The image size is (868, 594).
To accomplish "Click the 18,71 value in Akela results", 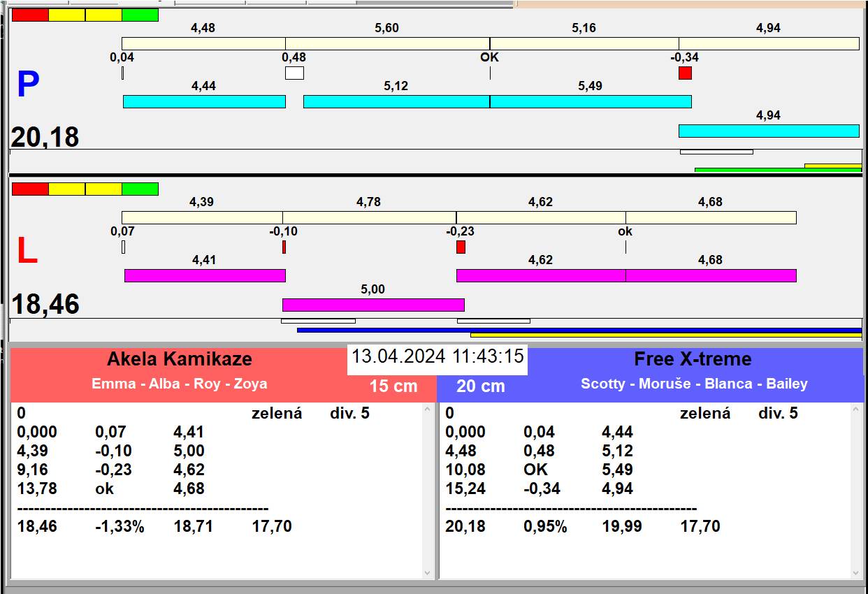I will 194,526.
